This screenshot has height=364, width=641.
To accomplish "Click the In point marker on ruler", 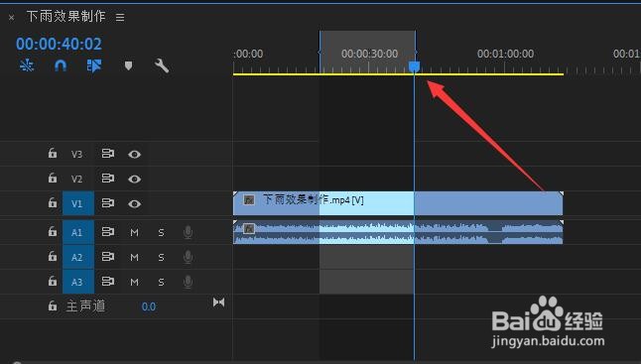I will click(320, 53).
